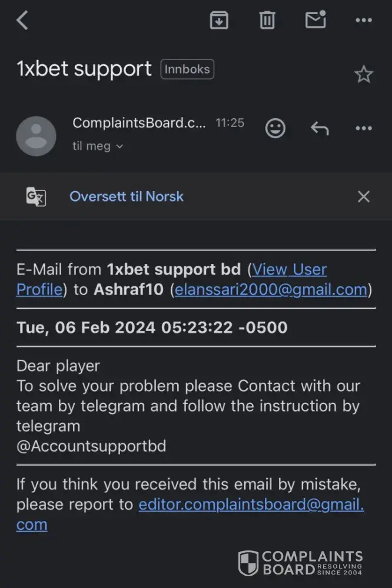Tap the Google Translate icon
Viewport: 392px width, 588px height.
(36, 196)
